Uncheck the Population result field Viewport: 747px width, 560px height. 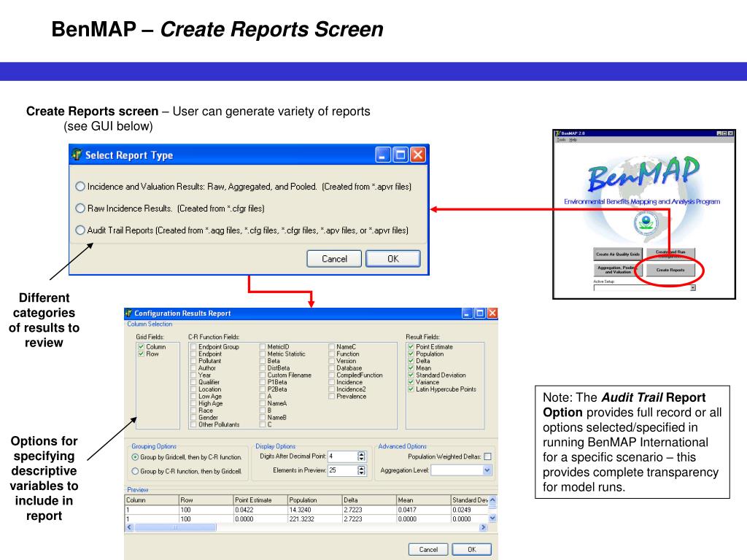point(411,354)
